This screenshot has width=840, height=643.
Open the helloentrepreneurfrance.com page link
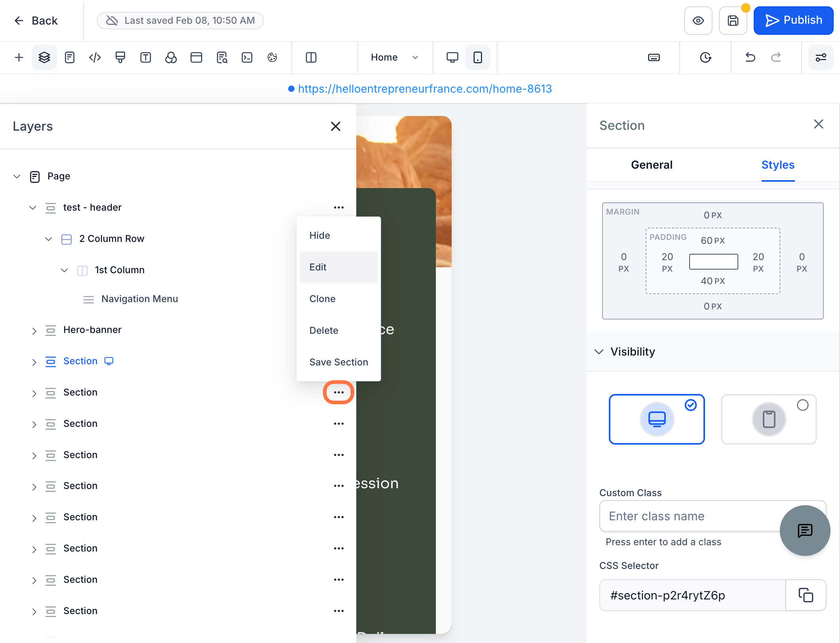(425, 89)
